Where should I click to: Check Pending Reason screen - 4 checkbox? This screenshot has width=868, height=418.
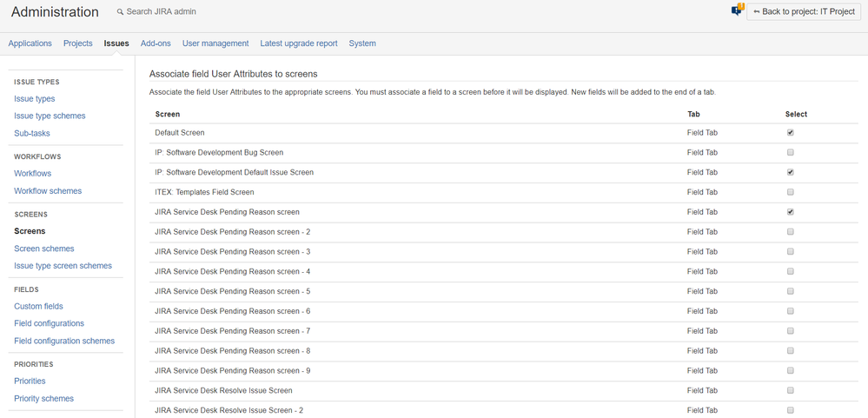791,271
